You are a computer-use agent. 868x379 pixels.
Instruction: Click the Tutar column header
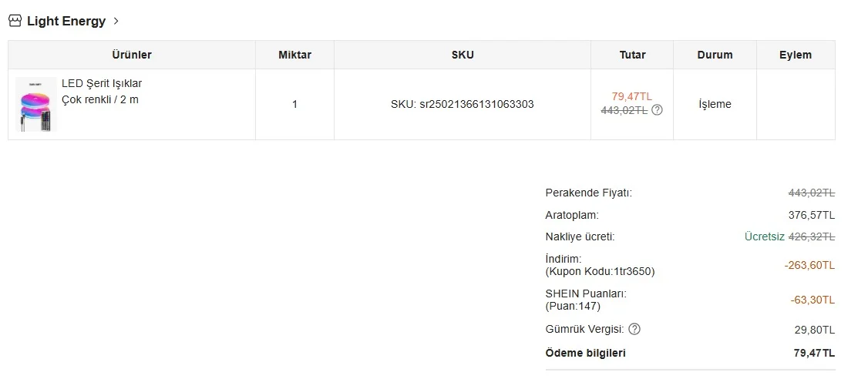coord(632,55)
